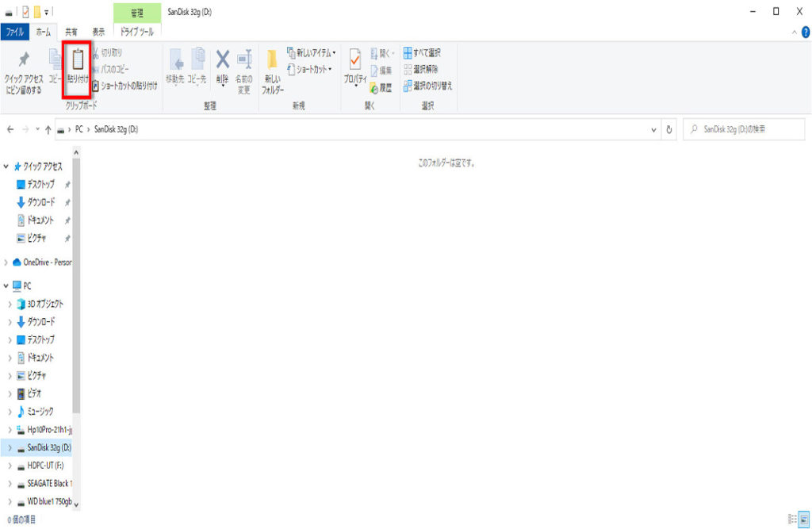The height and width of the screenshot is (529, 812).
Task: Switch to the View (表示) ribbon tab
Action: tap(98, 33)
